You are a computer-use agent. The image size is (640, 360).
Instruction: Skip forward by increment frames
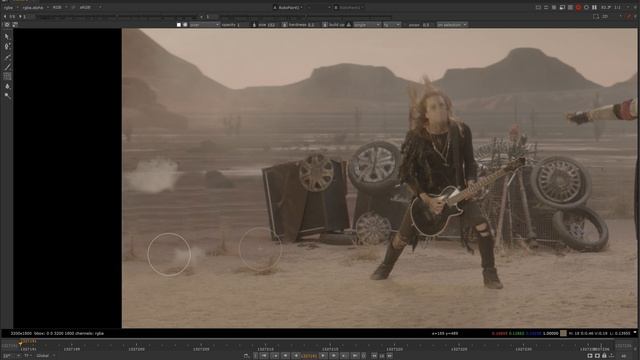(389, 356)
